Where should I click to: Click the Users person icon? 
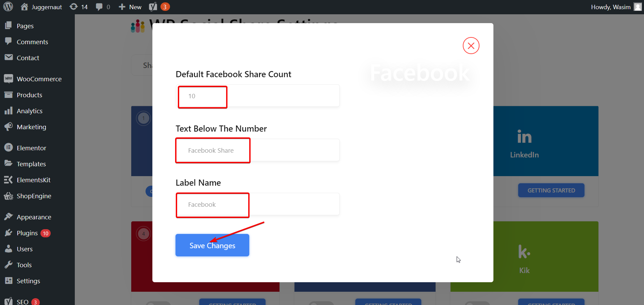9,249
